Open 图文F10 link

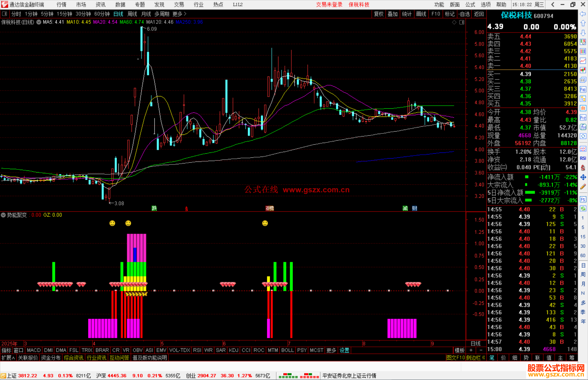click(x=455, y=358)
